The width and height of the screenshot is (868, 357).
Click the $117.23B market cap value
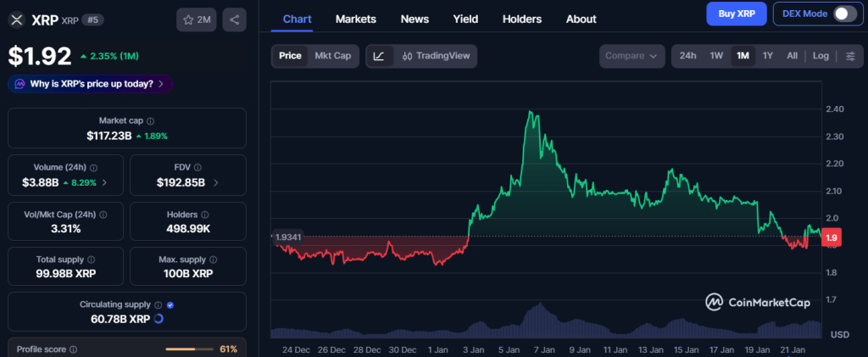[x=109, y=136]
